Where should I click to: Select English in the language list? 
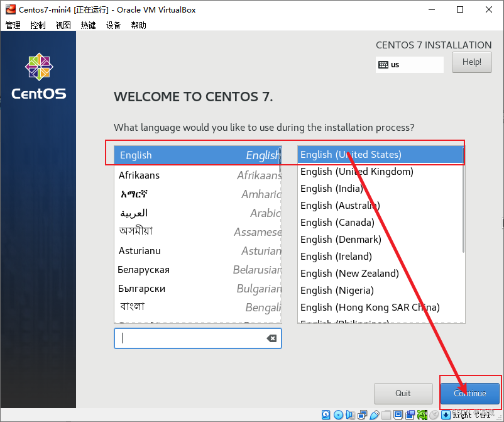[198, 155]
